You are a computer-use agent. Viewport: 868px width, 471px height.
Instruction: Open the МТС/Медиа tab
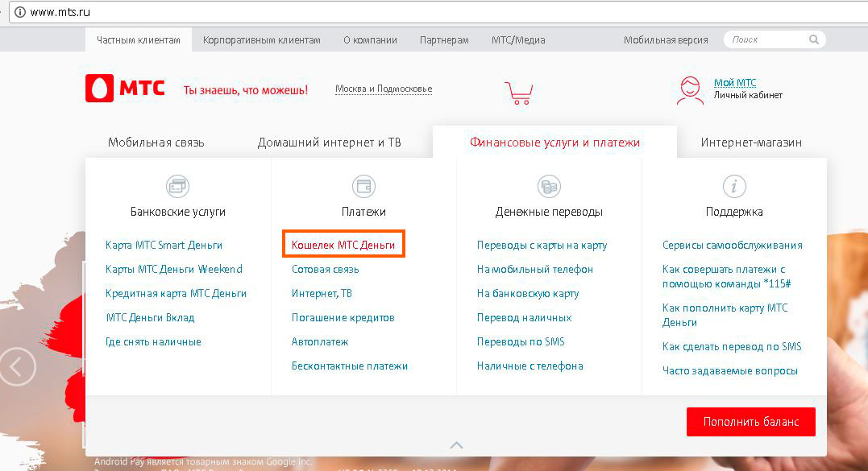[x=518, y=39]
